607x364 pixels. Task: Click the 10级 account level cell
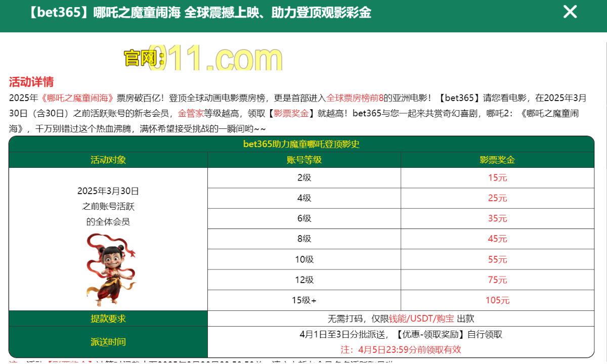click(x=304, y=259)
